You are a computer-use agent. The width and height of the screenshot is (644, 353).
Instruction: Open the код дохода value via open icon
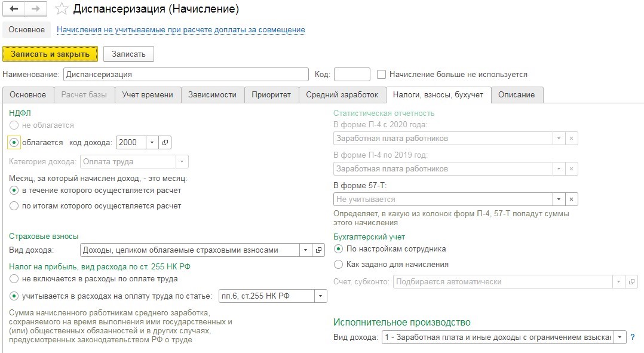coord(166,142)
